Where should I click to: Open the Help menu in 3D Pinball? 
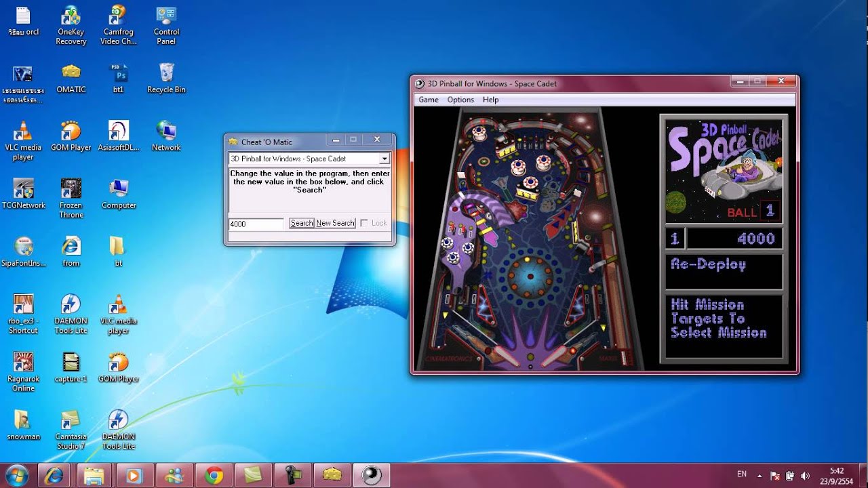pos(490,100)
